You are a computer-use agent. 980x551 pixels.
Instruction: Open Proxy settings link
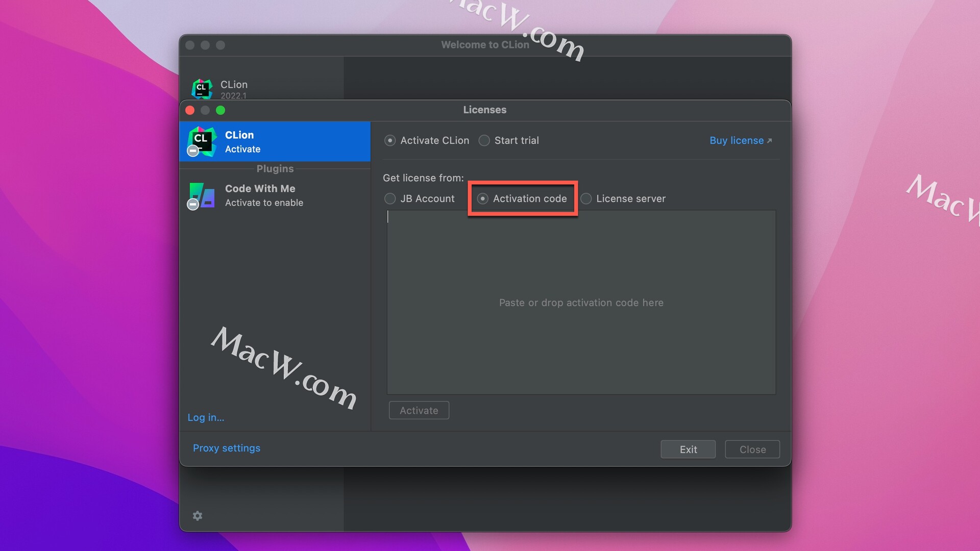(x=227, y=448)
